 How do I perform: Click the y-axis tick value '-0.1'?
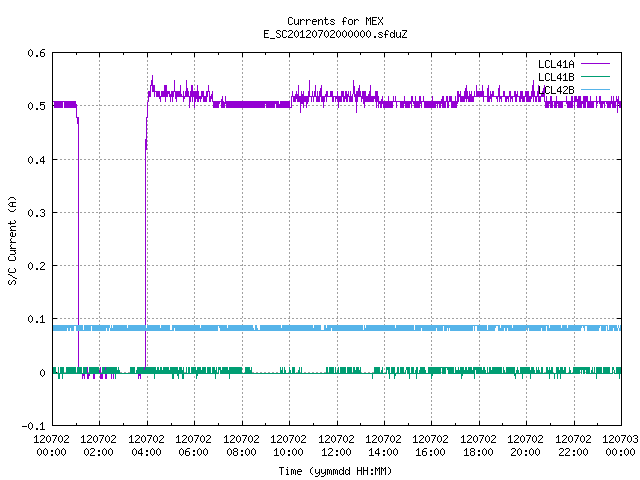[33, 426]
